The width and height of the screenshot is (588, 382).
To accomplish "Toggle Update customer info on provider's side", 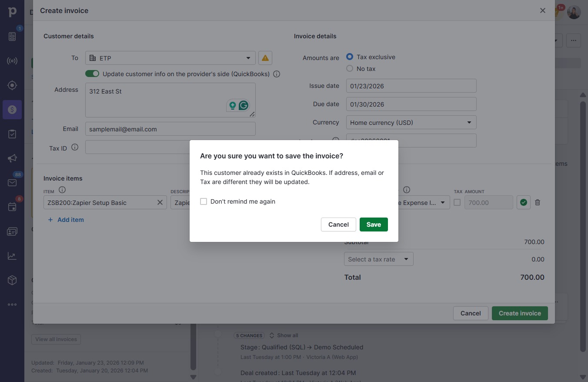I will pyautogui.click(x=92, y=74).
